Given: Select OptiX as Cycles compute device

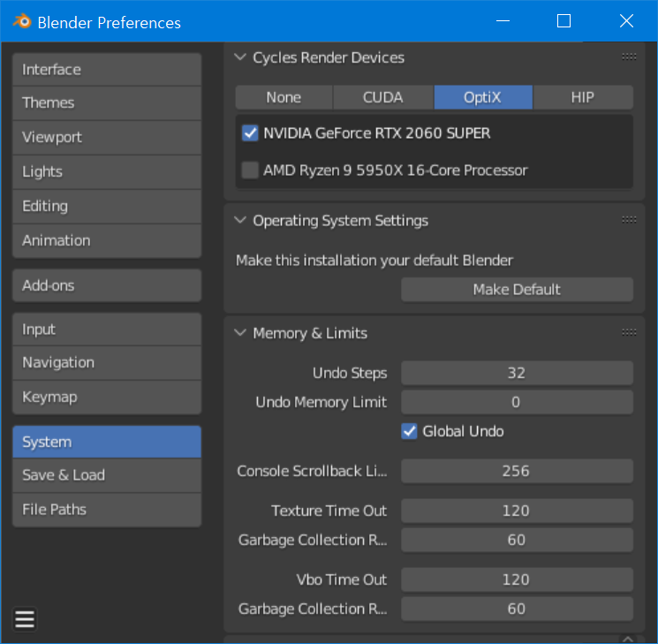Looking at the screenshot, I should tap(483, 97).
